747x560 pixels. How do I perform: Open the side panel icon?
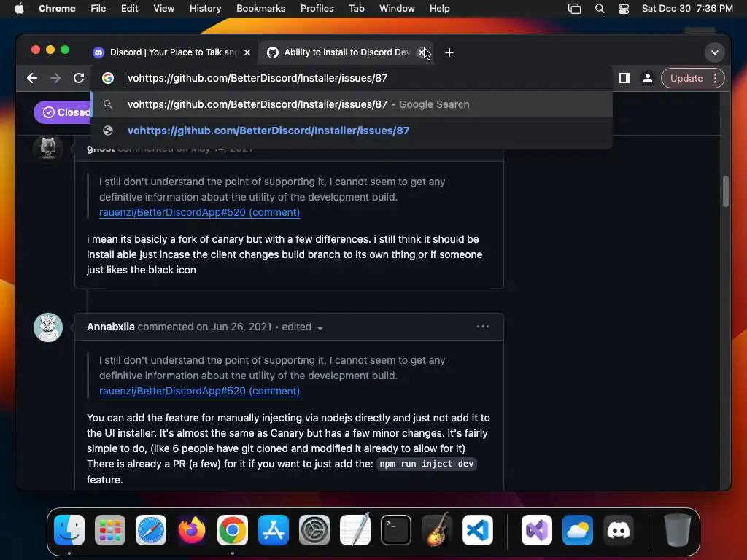point(624,78)
